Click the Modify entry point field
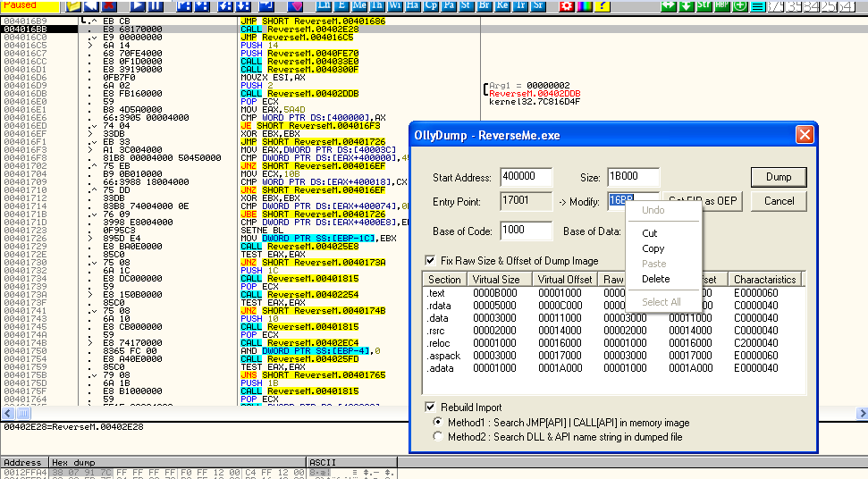The image size is (868, 479). coord(633,201)
